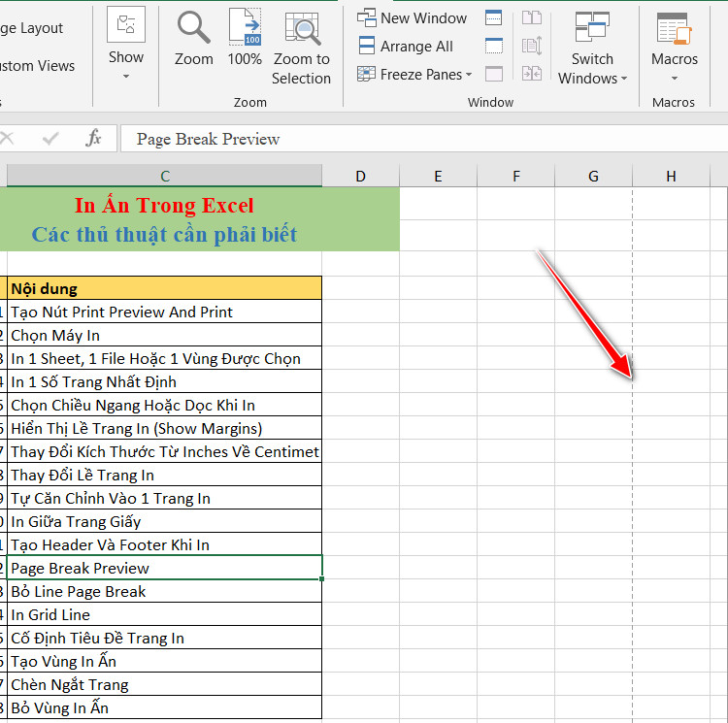Click the Unhide window icon

(493, 74)
